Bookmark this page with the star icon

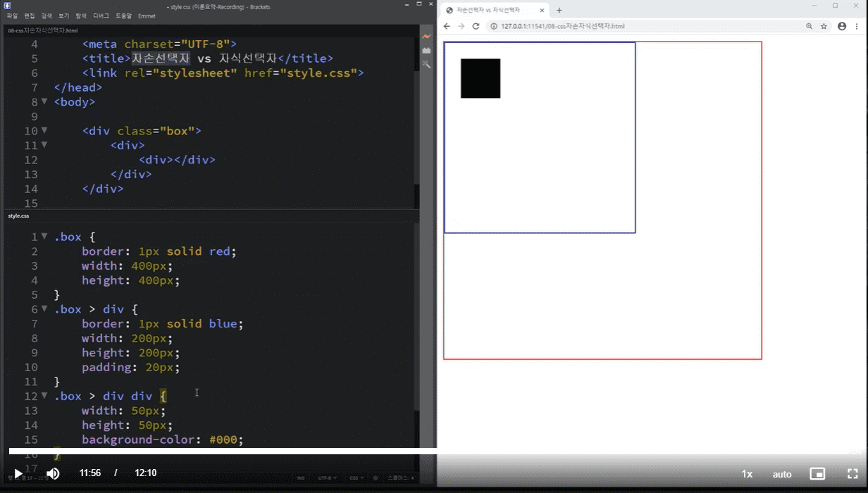point(824,26)
